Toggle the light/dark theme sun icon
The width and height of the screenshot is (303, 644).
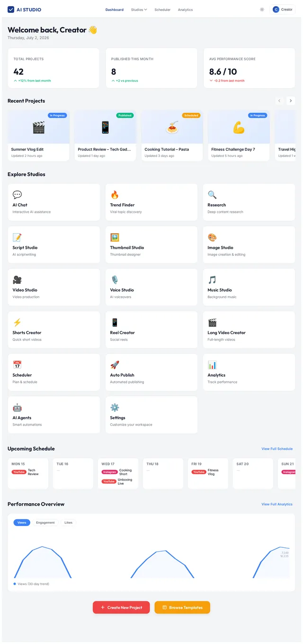[262, 9]
